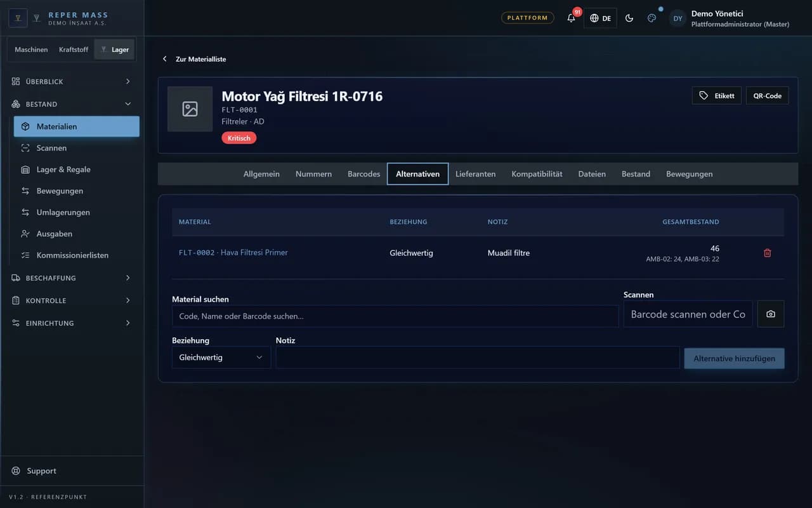The image size is (812, 508).
Task: Open the color theme palette
Action: pos(652,18)
